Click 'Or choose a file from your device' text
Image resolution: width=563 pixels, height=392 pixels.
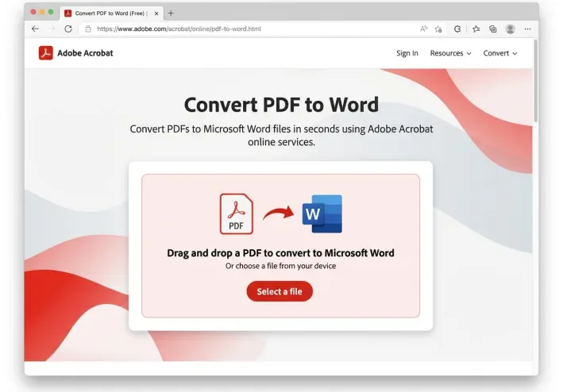[x=281, y=266]
